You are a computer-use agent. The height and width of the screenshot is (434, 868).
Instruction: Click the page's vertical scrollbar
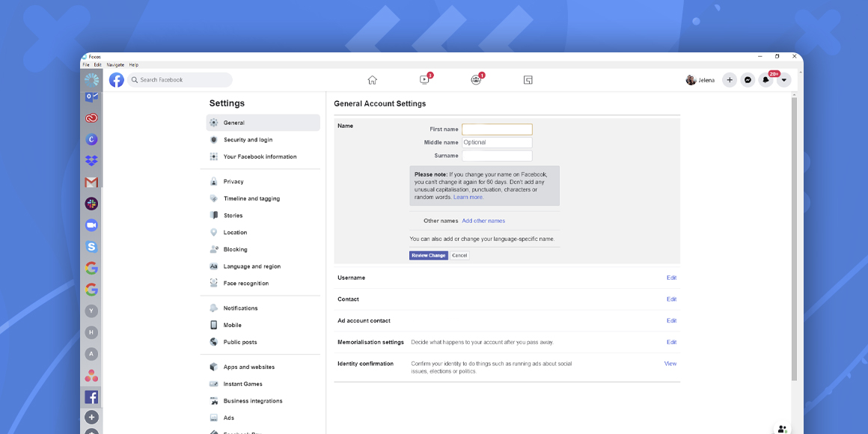[795, 238]
